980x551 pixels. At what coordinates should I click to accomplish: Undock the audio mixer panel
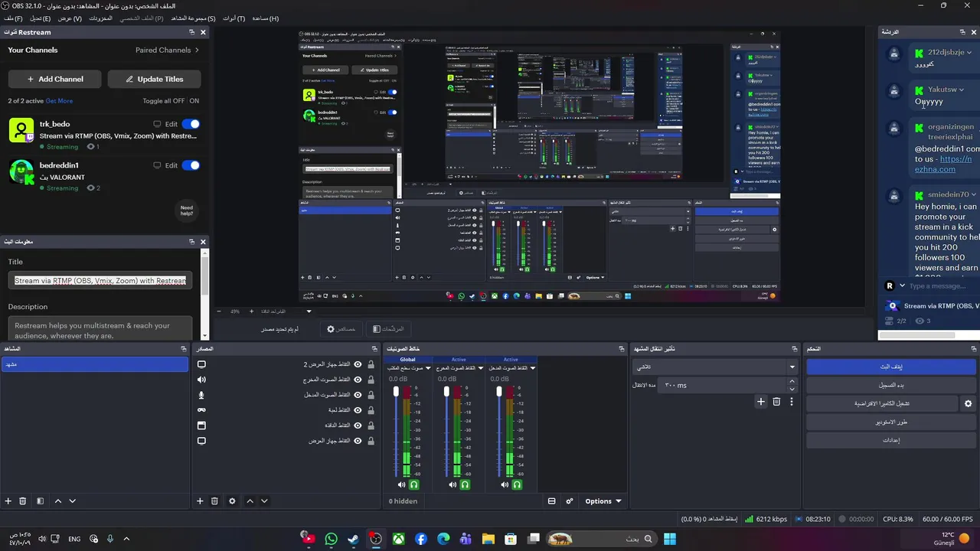point(622,349)
